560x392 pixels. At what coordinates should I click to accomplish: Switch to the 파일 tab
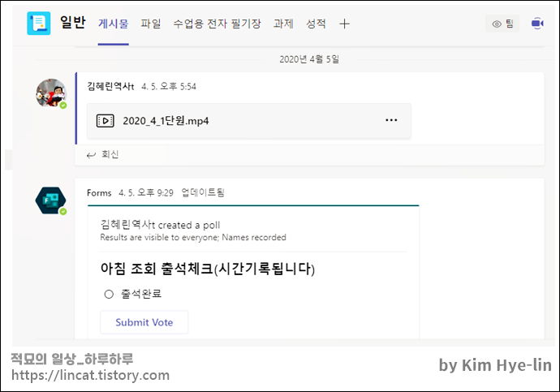pos(151,24)
